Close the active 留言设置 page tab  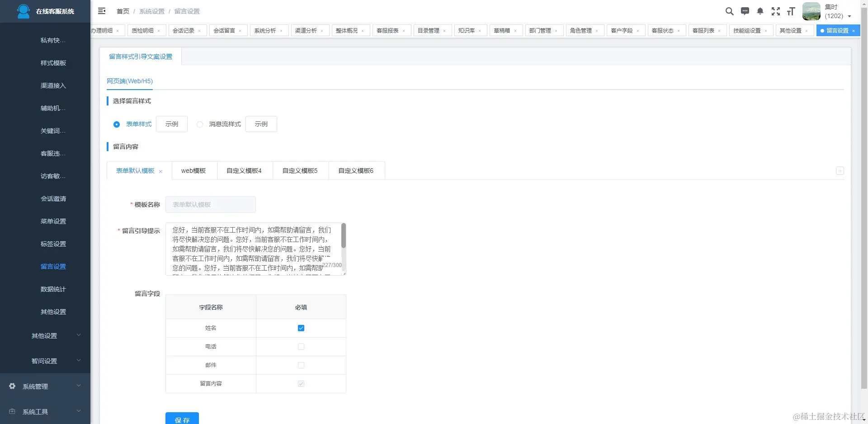854,31
